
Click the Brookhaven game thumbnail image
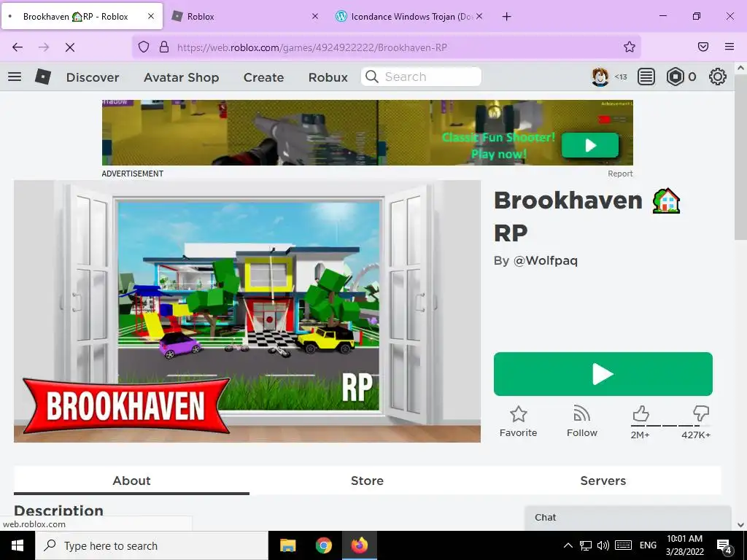point(247,311)
